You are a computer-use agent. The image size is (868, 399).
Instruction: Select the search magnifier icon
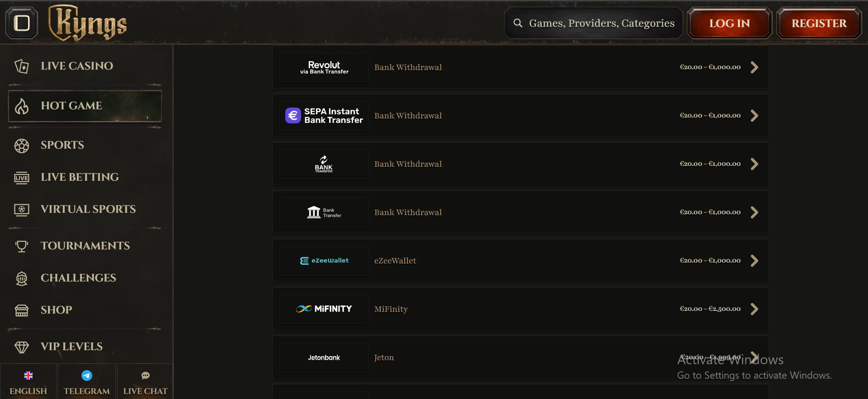click(518, 23)
